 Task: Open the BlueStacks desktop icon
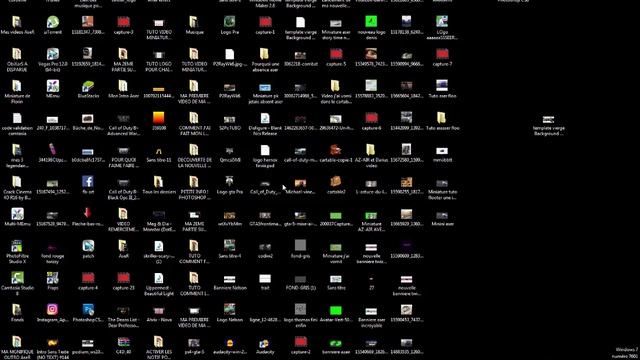pos(88,86)
